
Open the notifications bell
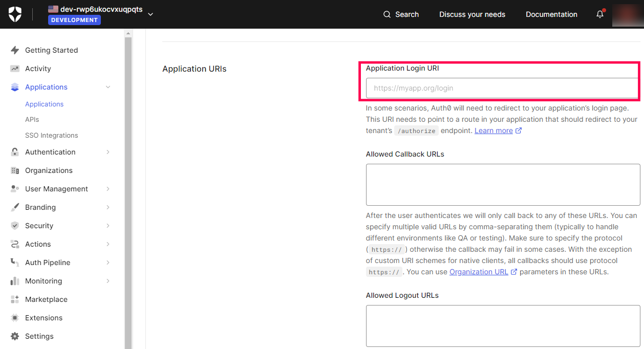600,14
